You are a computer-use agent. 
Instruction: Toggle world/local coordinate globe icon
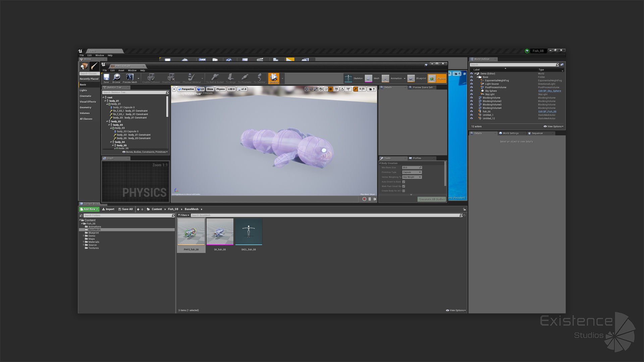(x=321, y=89)
